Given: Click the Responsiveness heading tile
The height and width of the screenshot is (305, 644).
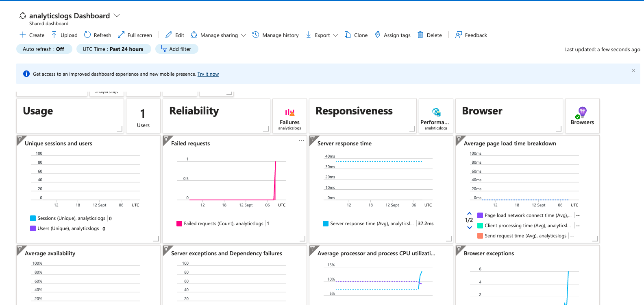Looking at the screenshot, I should (363, 116).
